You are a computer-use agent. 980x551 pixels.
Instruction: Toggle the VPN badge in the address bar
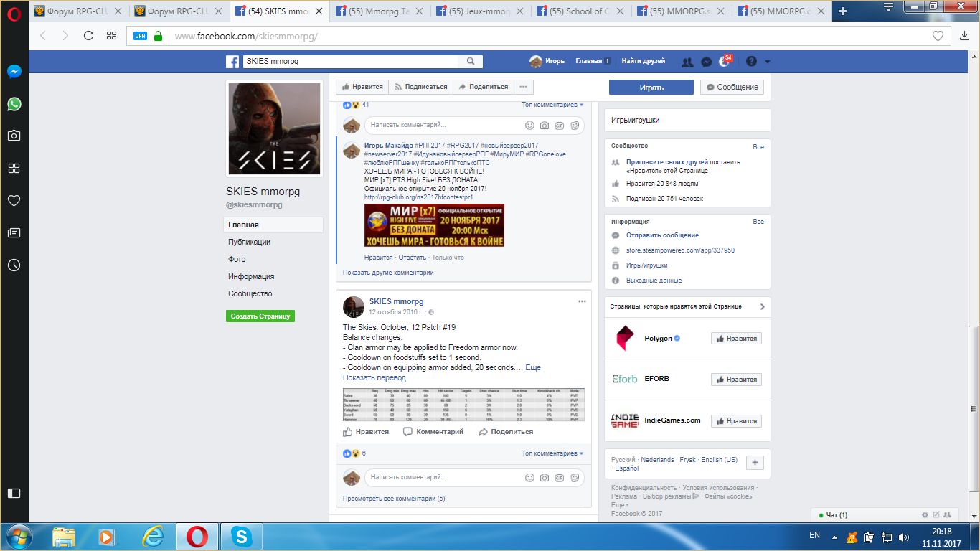pos(140,36)
